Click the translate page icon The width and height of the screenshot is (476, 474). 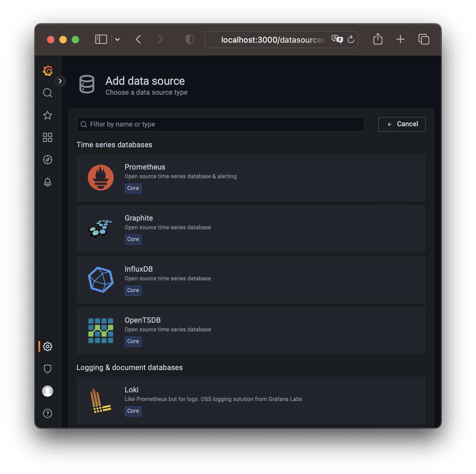[337, 39]
